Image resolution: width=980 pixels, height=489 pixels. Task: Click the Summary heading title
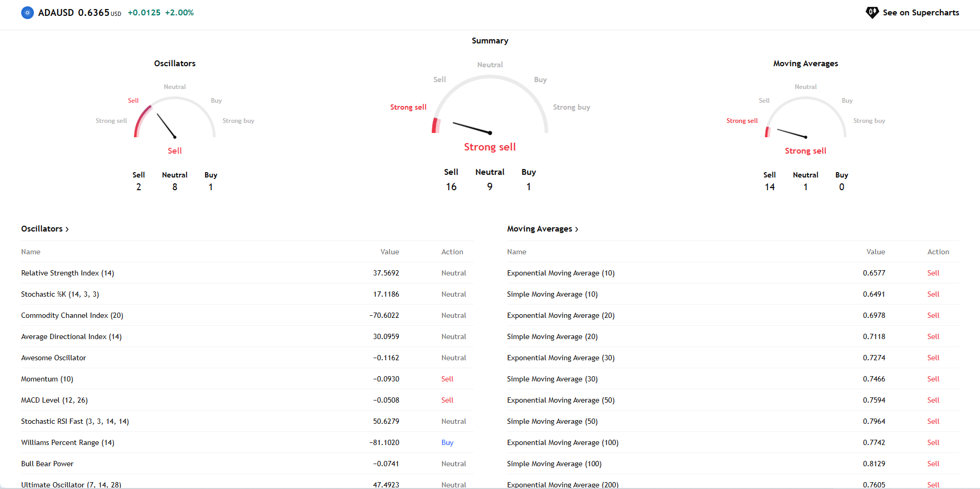[490, 41]
